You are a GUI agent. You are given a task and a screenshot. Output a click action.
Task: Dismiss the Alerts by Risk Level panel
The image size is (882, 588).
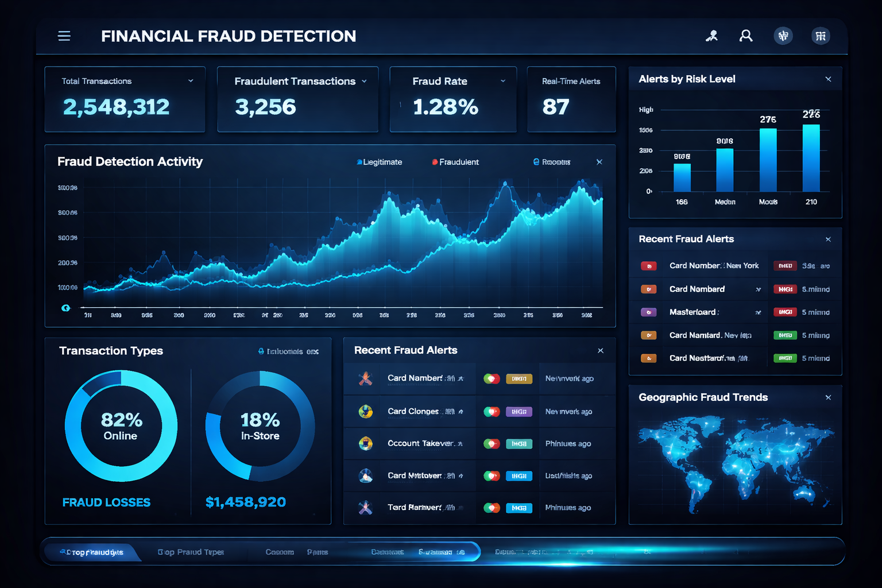828,79
